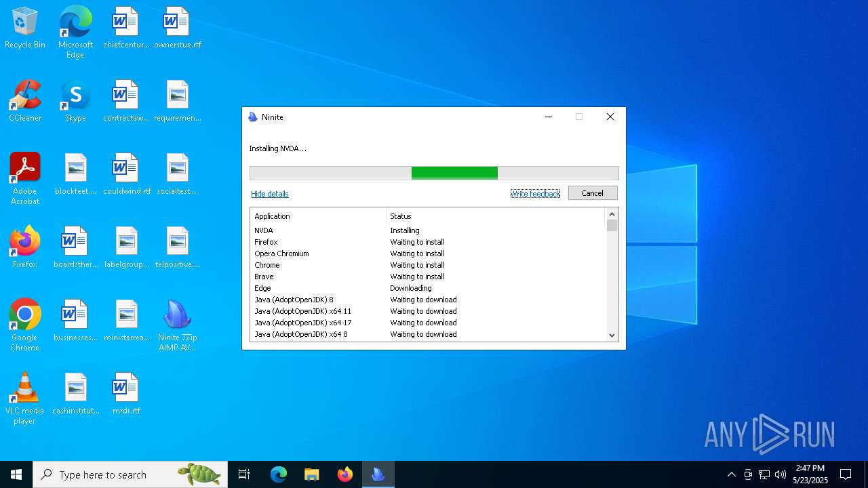Select ownerstue.rtf file on desktop
The width and height of the screenshot is (868, 488).
coord(177,28)
